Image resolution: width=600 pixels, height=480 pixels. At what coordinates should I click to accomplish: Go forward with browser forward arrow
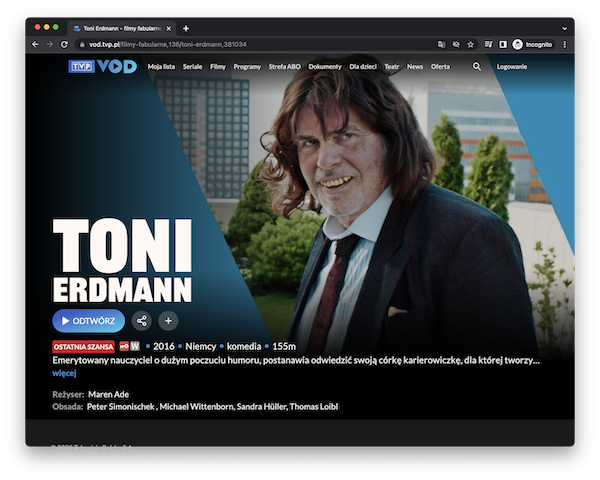click(x=50, y=44)
